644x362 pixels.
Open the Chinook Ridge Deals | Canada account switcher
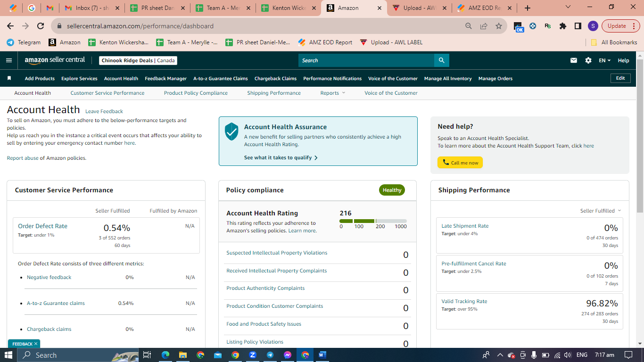(138, 60)
